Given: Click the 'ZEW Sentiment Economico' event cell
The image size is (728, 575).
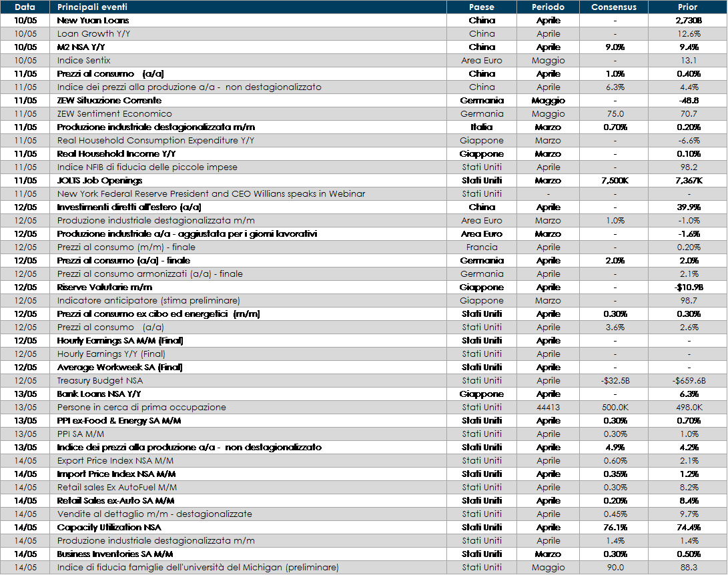Looking at the screenshot, I should tap(114, 113).
